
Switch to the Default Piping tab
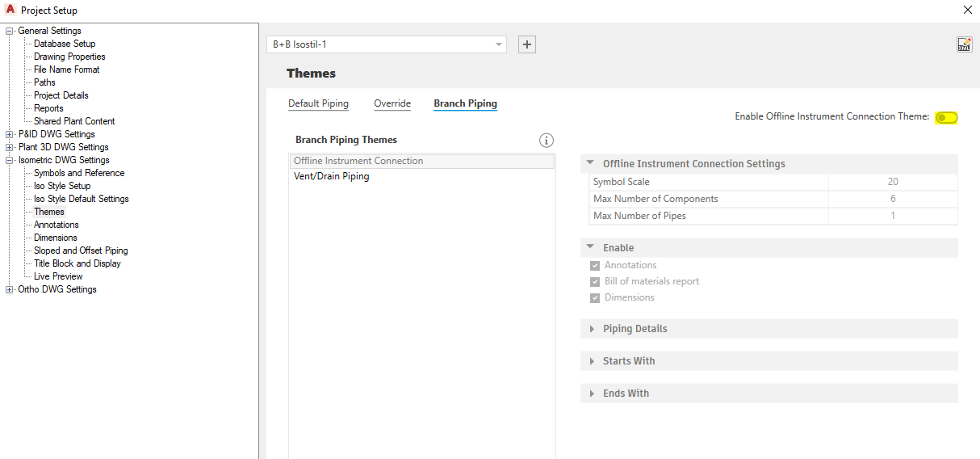tap(318, 103)
